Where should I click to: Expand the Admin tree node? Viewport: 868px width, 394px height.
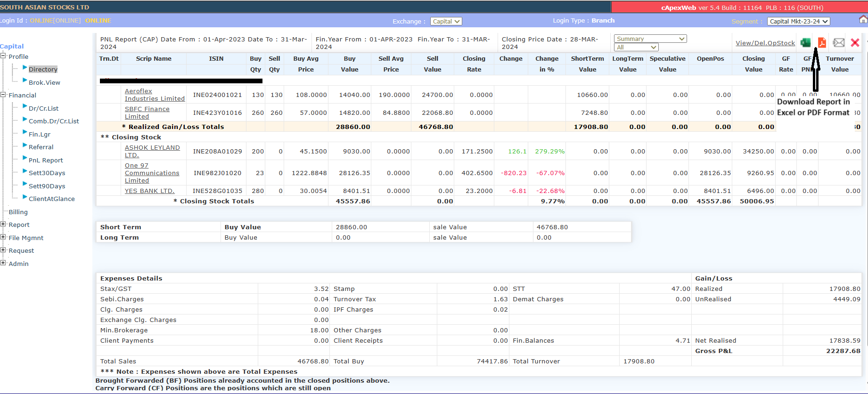point(3,263)
